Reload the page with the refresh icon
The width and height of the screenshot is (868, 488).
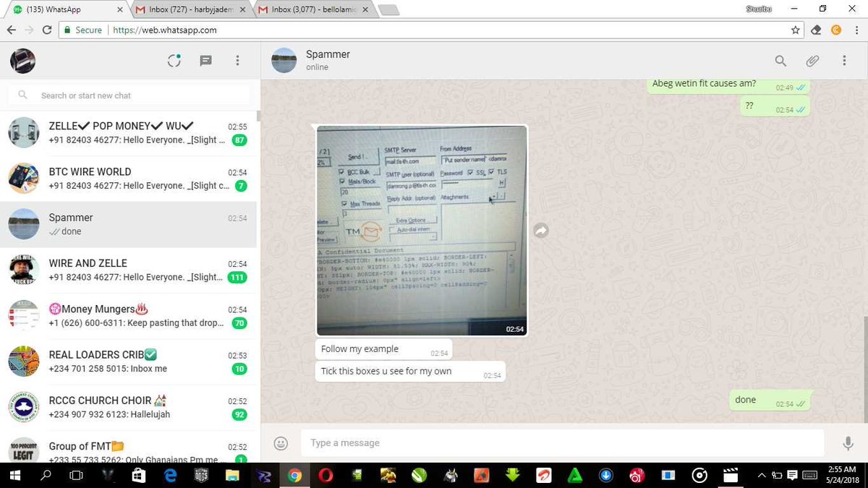[x=48, y=30]
